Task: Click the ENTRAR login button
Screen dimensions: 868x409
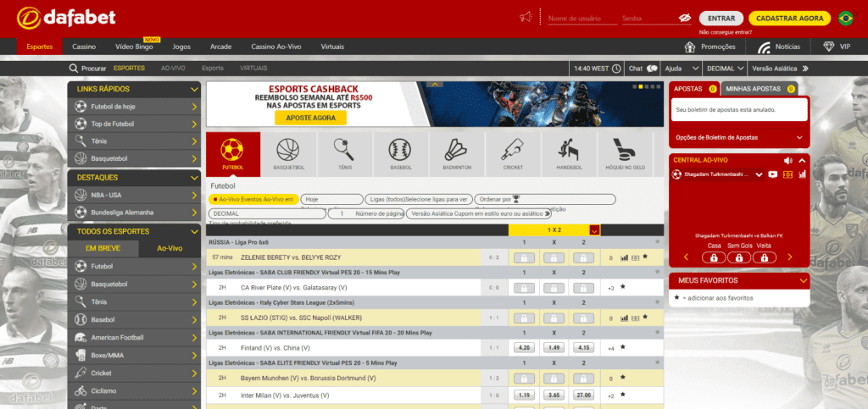Action: (721, 19)
